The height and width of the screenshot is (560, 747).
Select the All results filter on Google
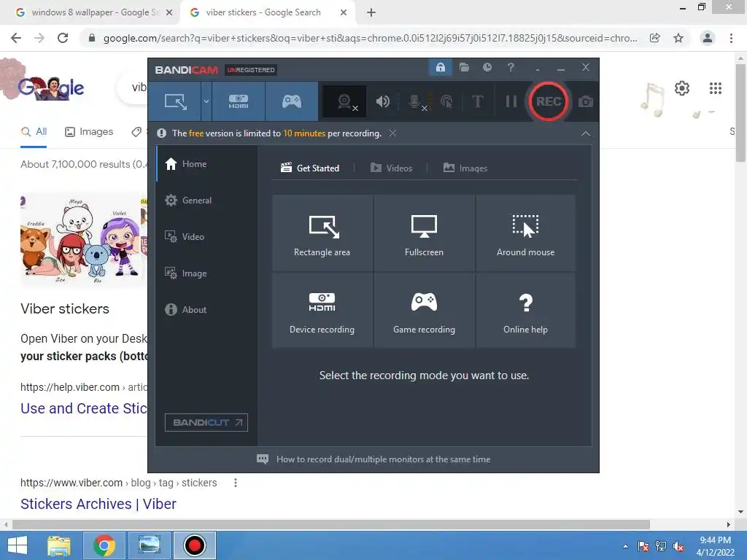click(x=34, y=132)
